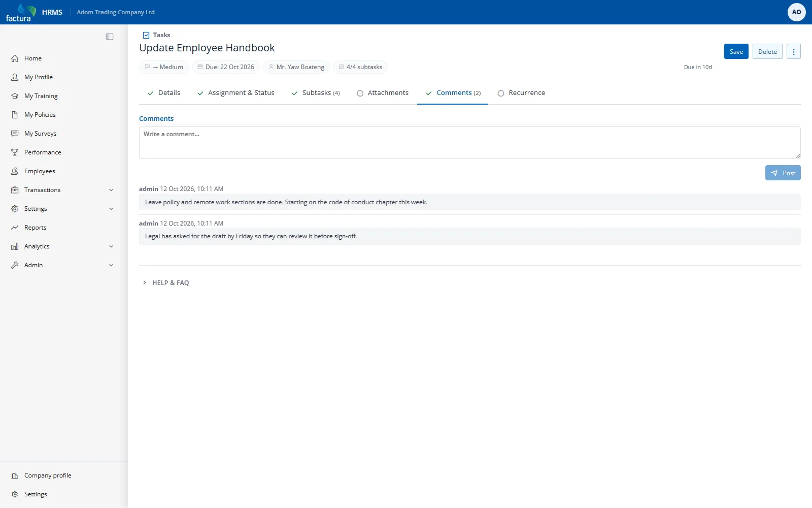
Task: Click the comment about leave policy sections
Action: (469, 202)
